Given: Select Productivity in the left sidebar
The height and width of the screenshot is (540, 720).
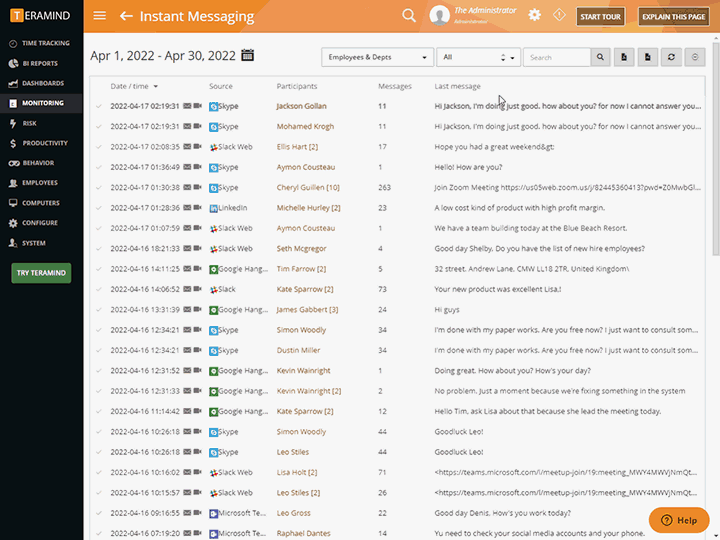Looking at the screenshot, I should (44, 143).
